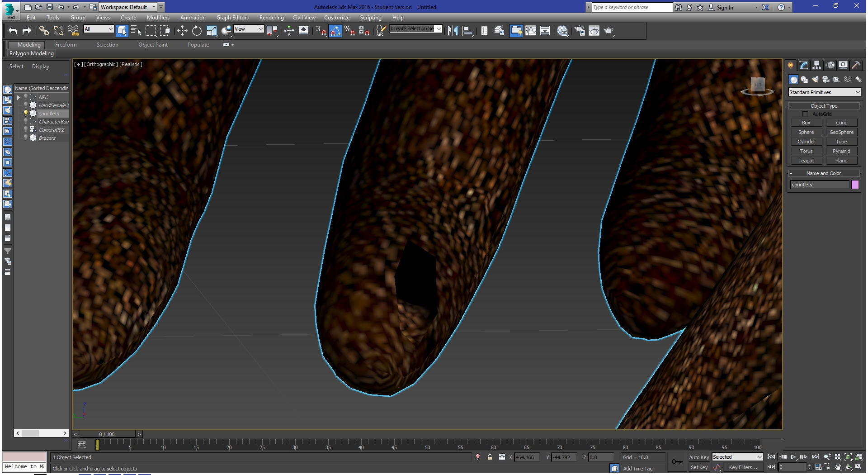
Task: Select the Select and Move tool
Action: [182, 31]
